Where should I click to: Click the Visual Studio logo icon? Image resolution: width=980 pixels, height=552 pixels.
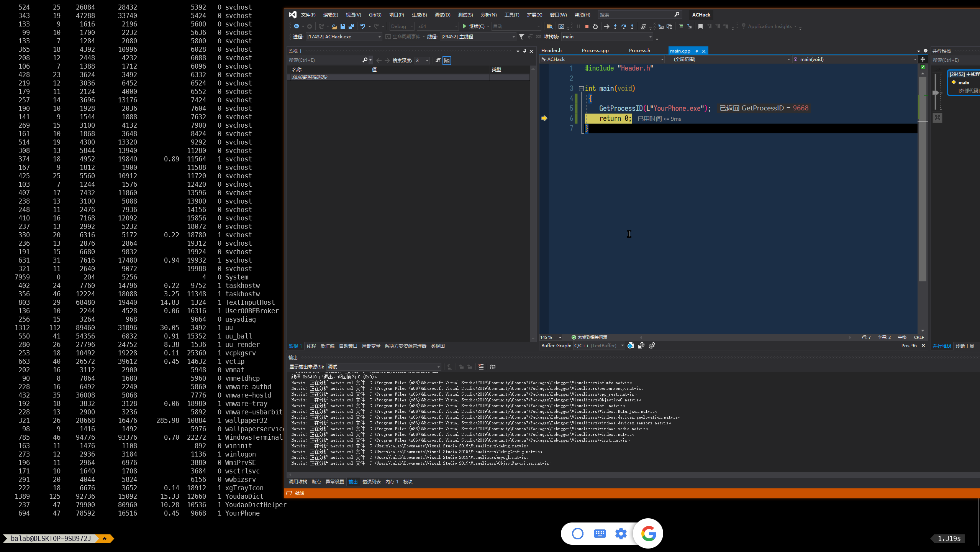click(293, 15)
